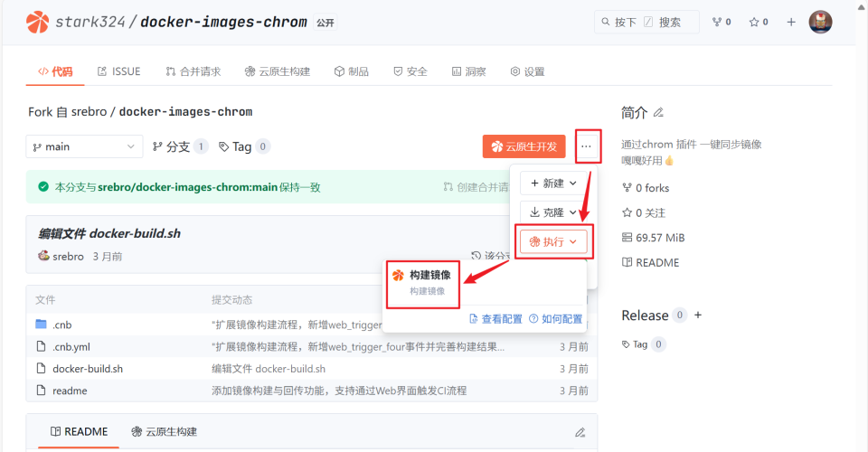This screenshot has height=452, width=868.
Task: Click the .cnb folder icon
Action: (41, 325)
